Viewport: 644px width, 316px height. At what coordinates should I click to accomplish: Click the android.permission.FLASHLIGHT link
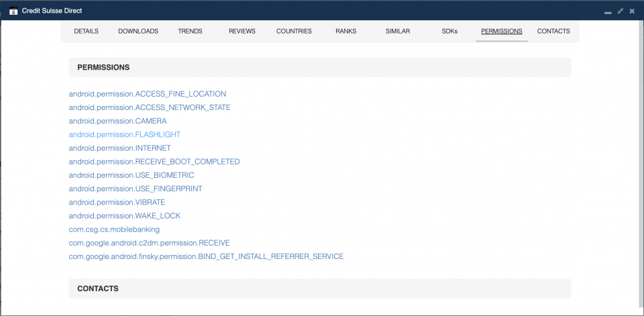tap(125, 135)
